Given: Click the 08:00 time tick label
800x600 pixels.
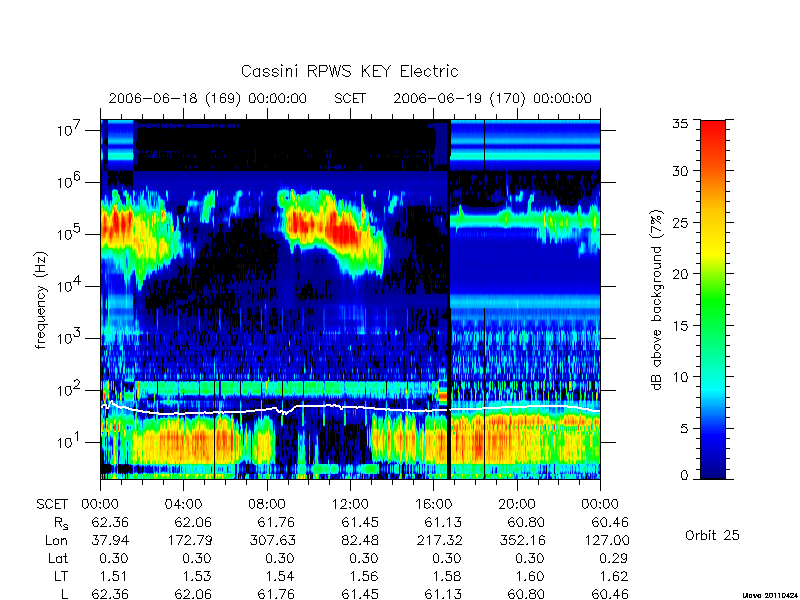Looking at the screenshot, I should pos(267,504).
